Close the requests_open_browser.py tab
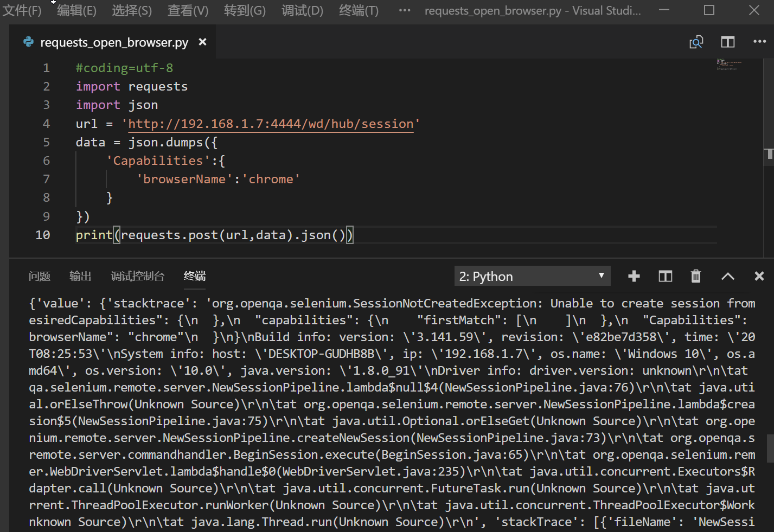Image resolution: width=774 pixels, height=532 pixels. pyautogui.click(x=202, y=42)
